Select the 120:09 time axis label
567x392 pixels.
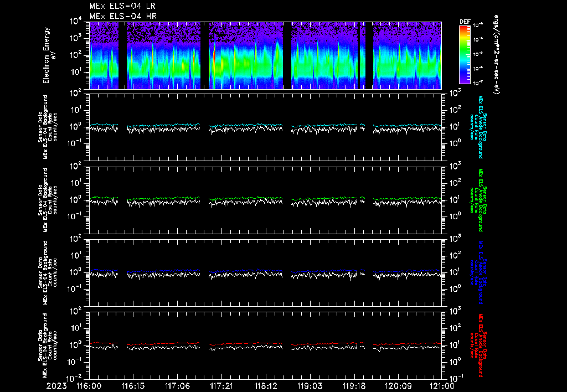click(x=399, y=385)
